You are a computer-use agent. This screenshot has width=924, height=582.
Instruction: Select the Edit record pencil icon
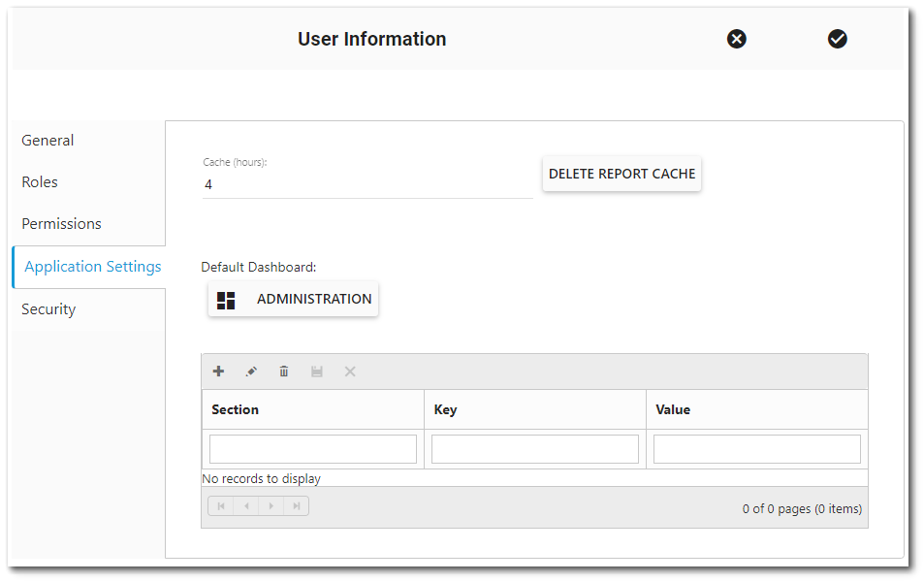click(x=251, y=372)
